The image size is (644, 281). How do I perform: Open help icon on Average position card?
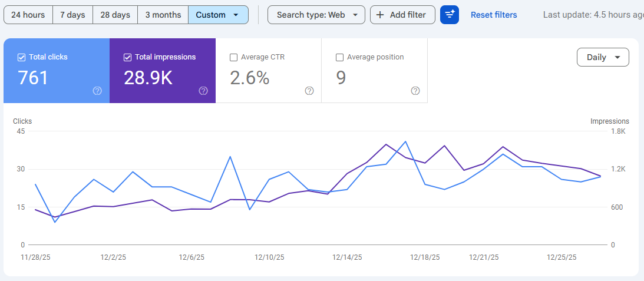click(415, 91)
